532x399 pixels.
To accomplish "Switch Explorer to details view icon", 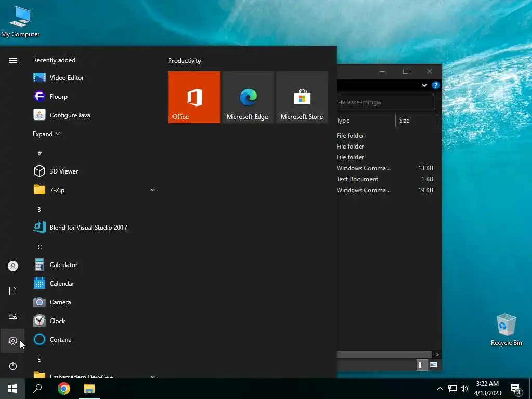I will click(x=421, y=365).
